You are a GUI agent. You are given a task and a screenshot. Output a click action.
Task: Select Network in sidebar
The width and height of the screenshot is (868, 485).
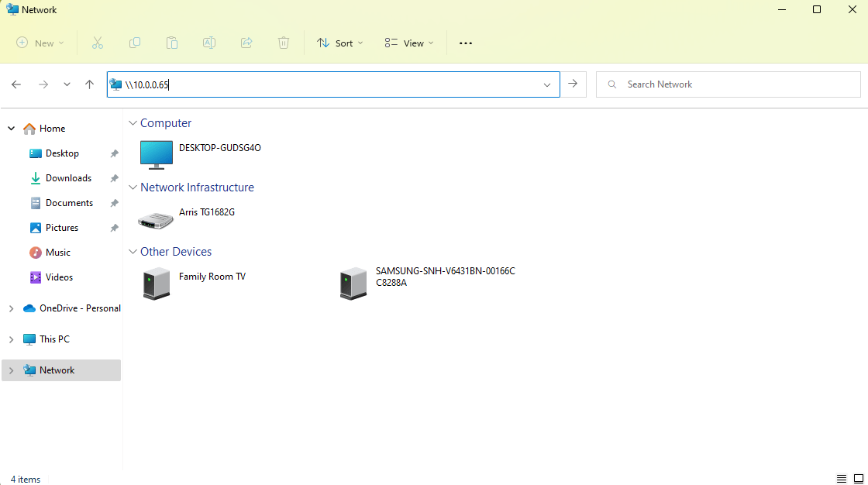coord(61,370)
